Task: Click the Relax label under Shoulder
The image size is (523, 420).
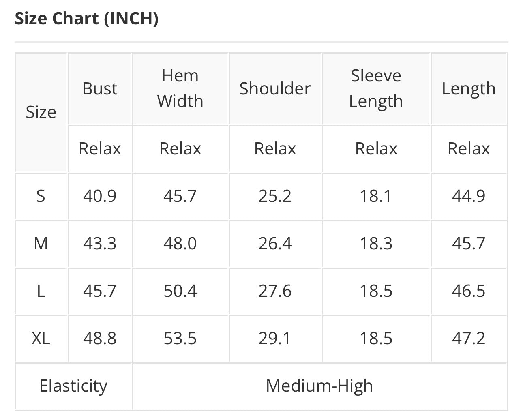Action: (275, 149)
